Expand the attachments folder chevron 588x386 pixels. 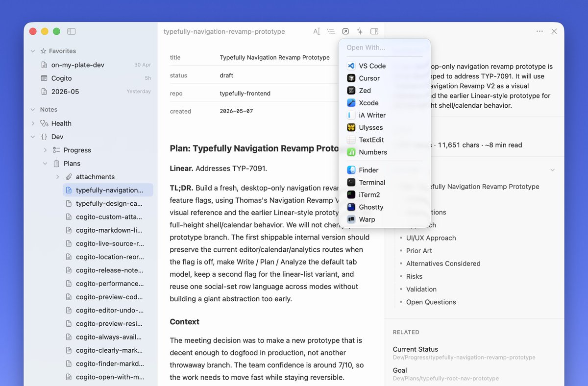point(57,177)
